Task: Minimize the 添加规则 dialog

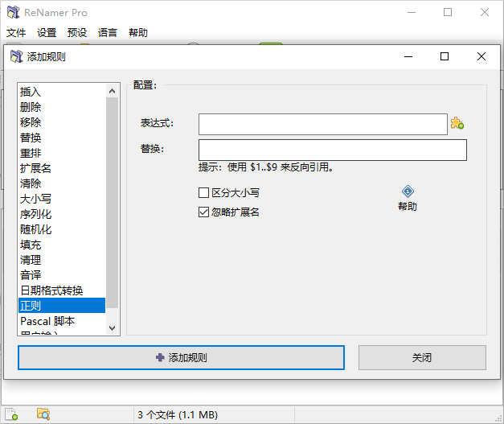Action: point(408,56)
